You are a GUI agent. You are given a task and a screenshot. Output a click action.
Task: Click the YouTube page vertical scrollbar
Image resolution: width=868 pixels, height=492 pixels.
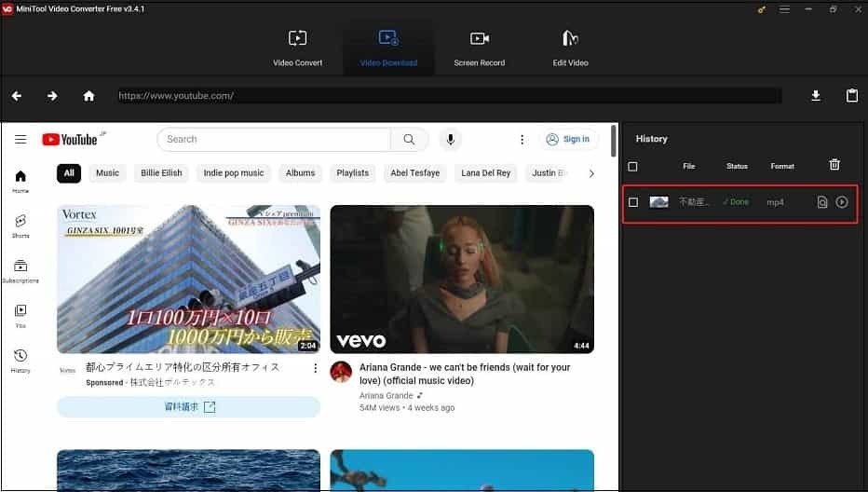tap(614, 142)
